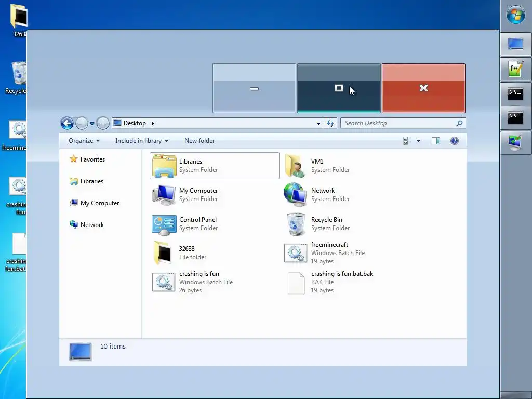Select Libraries in the navigation pane
532x399 pixels.
pyautogui.click(x=87, y=181)
